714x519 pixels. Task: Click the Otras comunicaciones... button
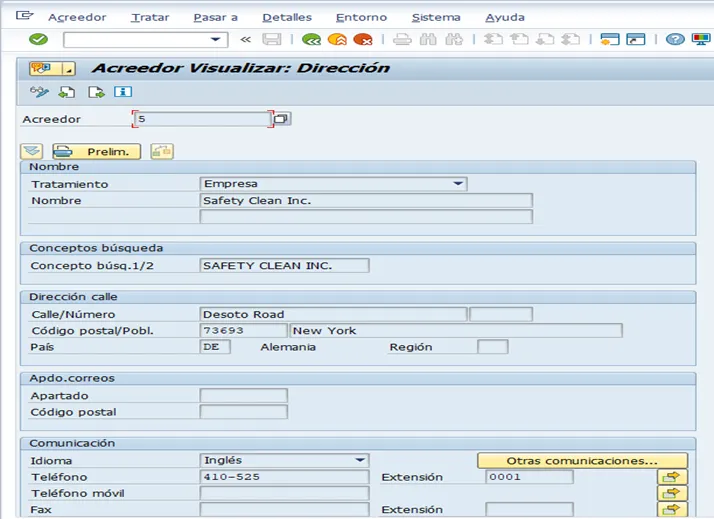pyautogui.click(x=582, y=461)
